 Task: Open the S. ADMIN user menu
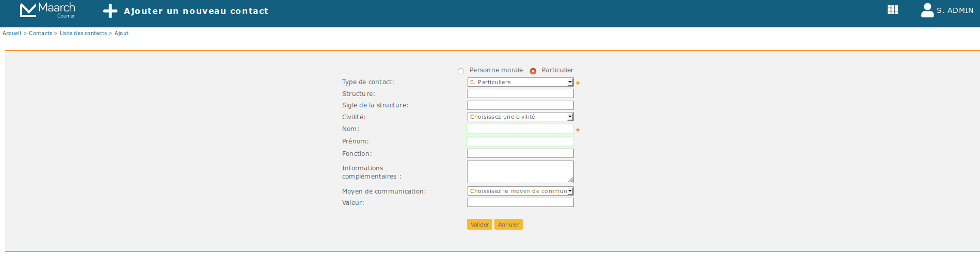pos(955,10)
